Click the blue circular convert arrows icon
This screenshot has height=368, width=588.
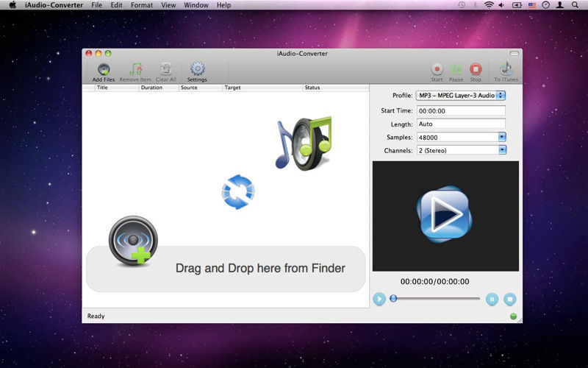(238, 191)
